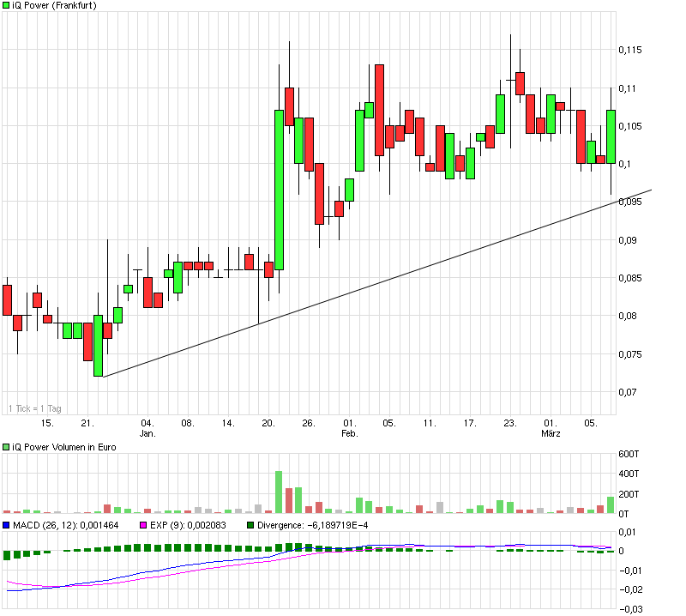The width and height of the screenshot is (686, 616).
Task: Click the 14. date label on the time axis
Action: tap(228, 423)
